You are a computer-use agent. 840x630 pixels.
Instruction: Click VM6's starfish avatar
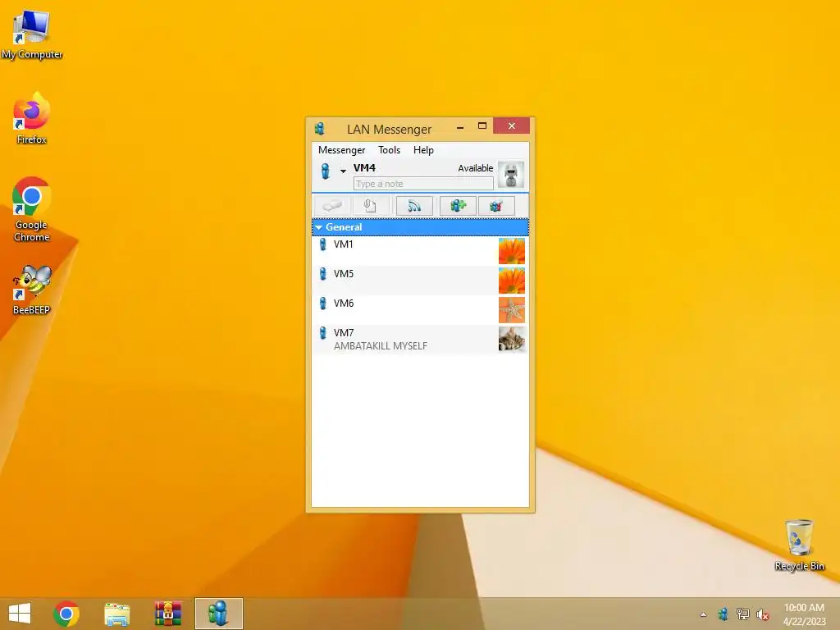(512, 310)
